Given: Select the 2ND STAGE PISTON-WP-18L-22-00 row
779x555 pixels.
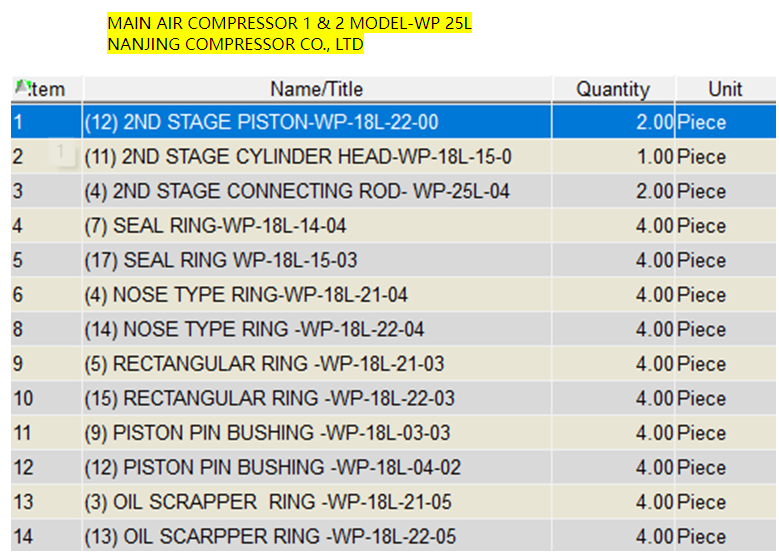Looking at the screenshot, I should tap(261, 123).
